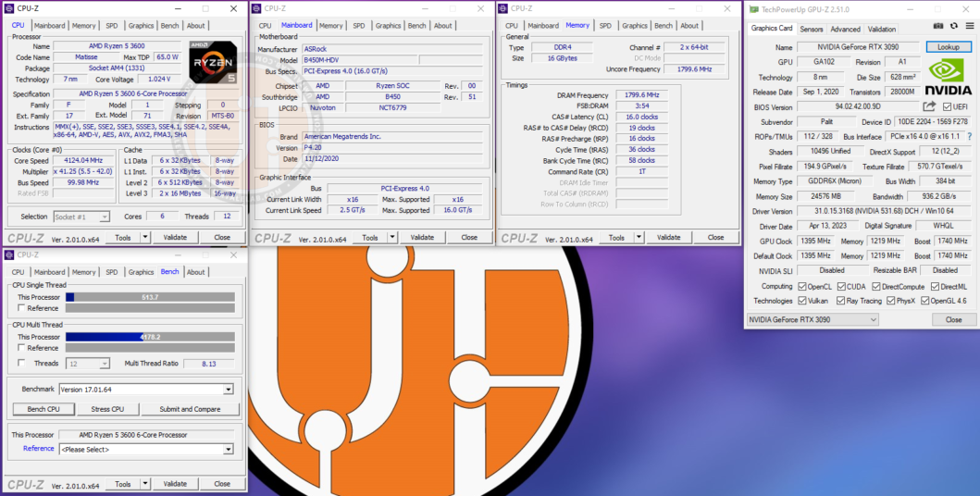Enable the Threads checkbox in Bench tab
This screenshot has height=496, width=980.
21,364
